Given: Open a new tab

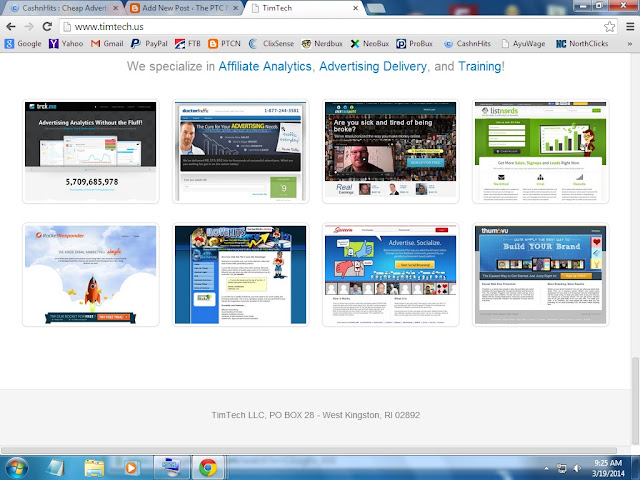Looking at the screenshot, I should [376, 8].
